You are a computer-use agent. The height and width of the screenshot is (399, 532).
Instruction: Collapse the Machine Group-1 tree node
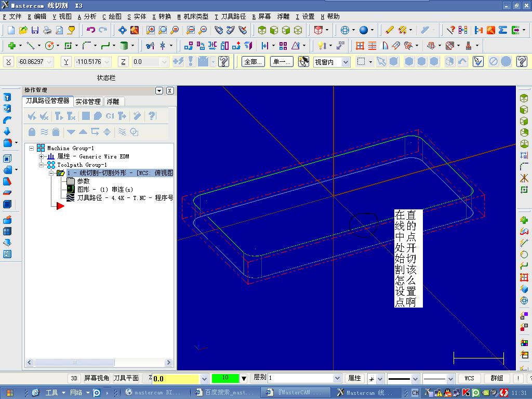[32, 148]
